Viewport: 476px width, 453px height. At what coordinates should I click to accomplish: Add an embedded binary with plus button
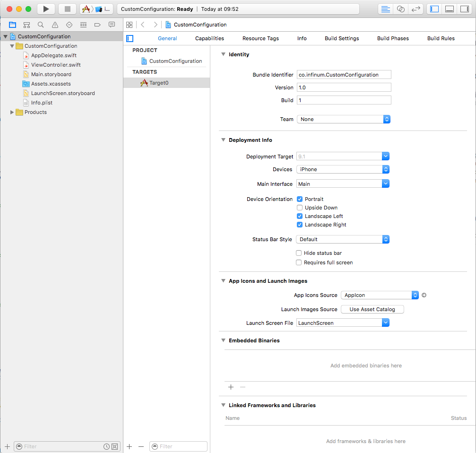tap(231, 387)
